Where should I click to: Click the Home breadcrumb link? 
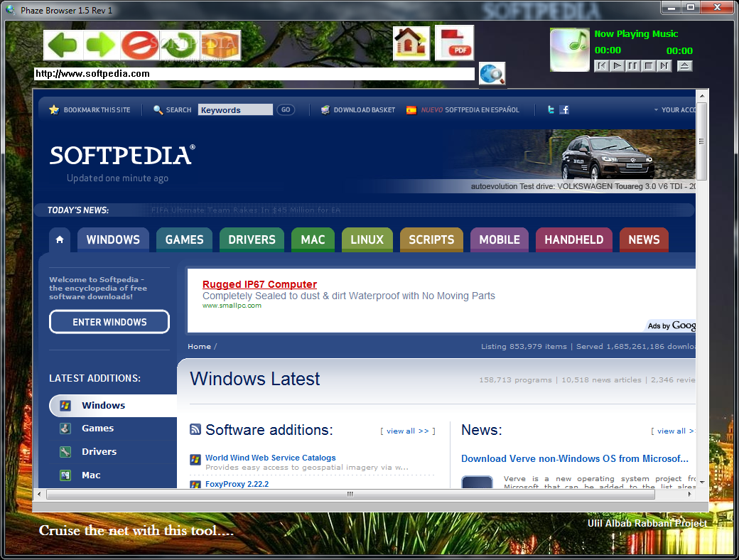pyautogui.click(x=200, y=347)
